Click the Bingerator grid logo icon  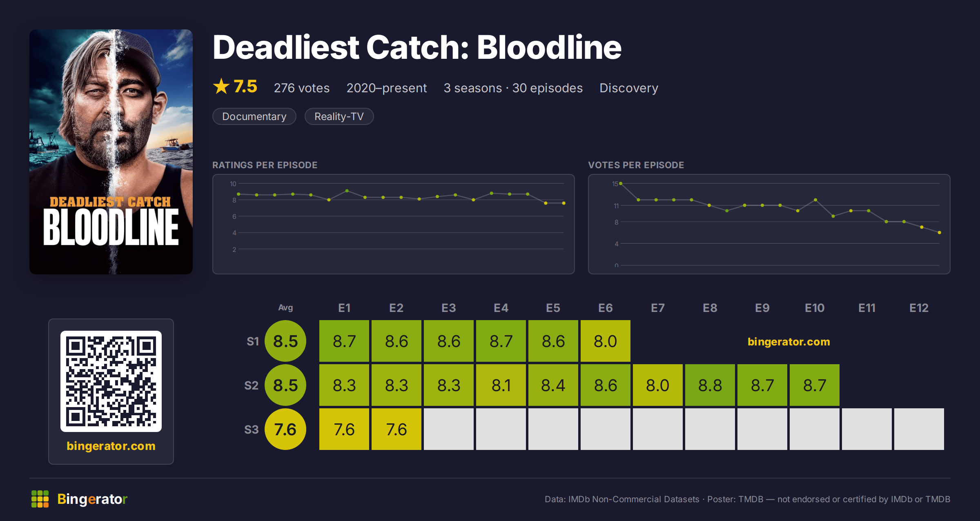[40, 499]
